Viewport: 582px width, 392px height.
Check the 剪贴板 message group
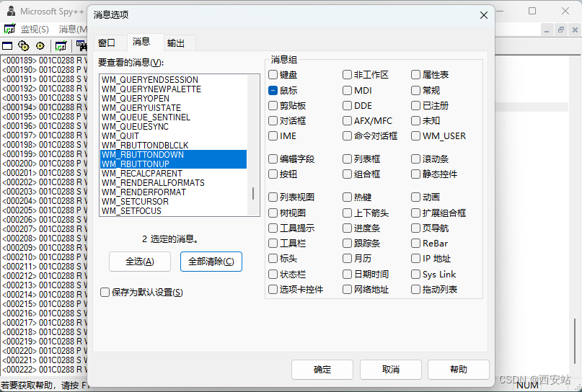pyautogui.click(x=273, y=106)
